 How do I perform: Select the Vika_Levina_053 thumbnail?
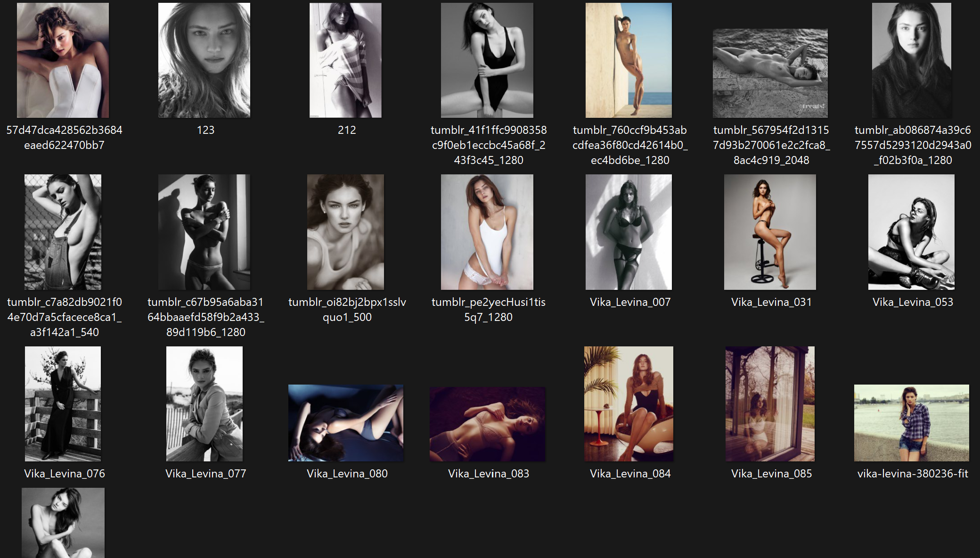(x=911, y=232)
